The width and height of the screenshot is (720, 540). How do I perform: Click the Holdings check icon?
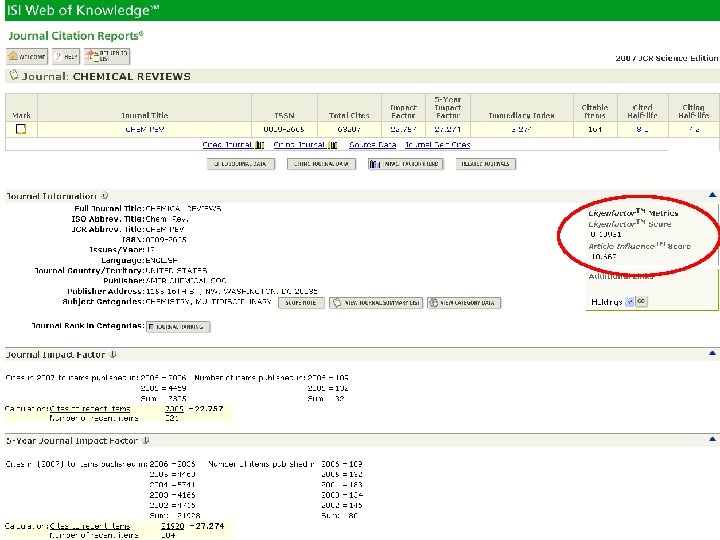click(x=630, y=302)
